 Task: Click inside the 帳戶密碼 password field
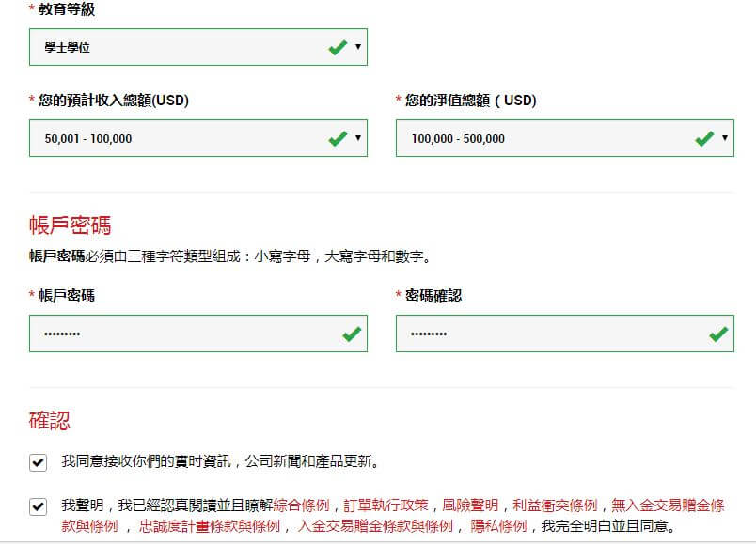pyautogui.click(x=169, y=334)
